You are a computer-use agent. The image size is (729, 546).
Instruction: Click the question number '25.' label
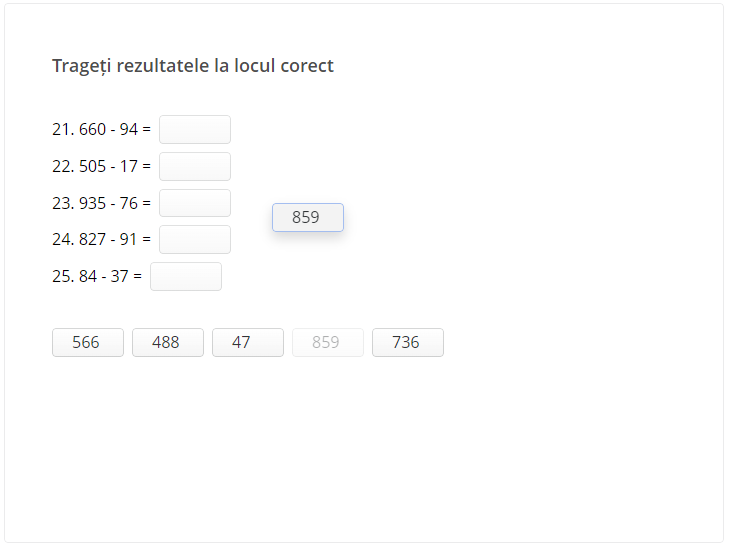pos(63,277)
